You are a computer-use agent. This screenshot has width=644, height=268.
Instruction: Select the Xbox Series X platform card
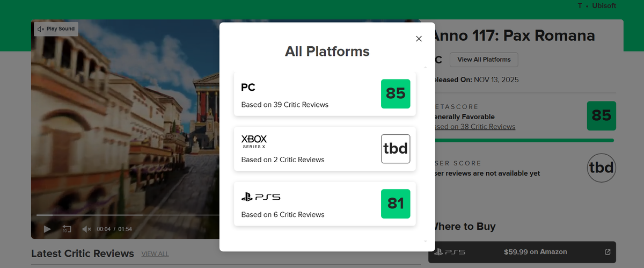[x=325, y=149]
